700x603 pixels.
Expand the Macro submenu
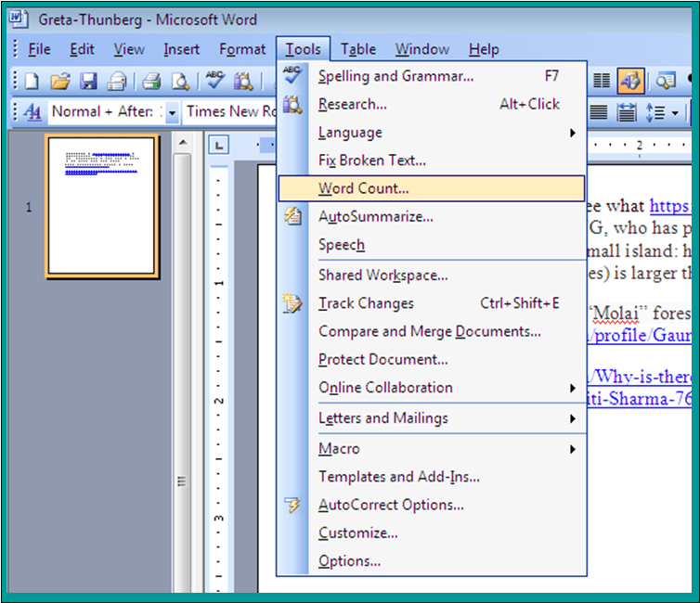tap(432, 449)
